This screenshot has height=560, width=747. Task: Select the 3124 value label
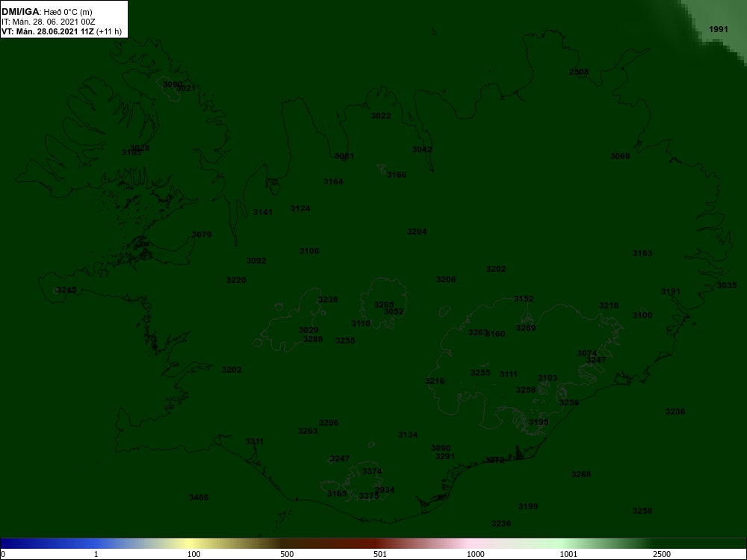(300, 208)
